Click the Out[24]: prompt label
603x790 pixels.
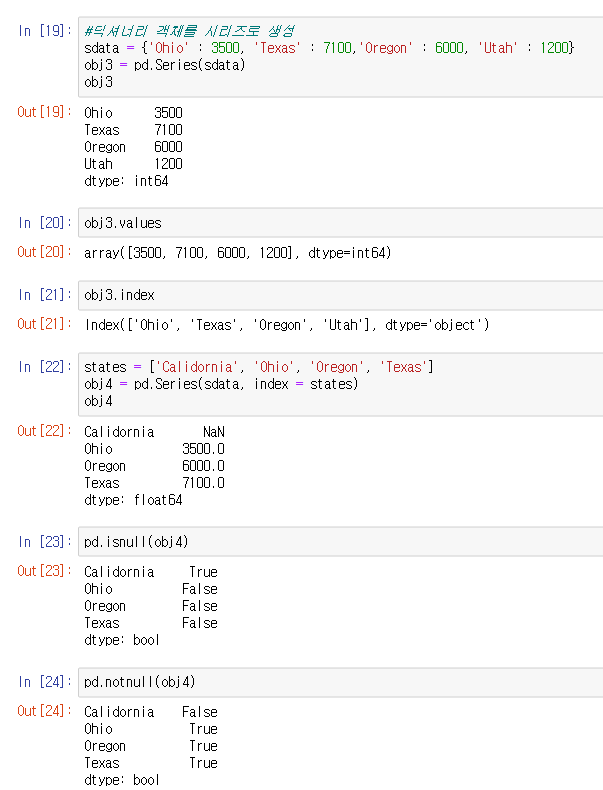tap(44, 711)
